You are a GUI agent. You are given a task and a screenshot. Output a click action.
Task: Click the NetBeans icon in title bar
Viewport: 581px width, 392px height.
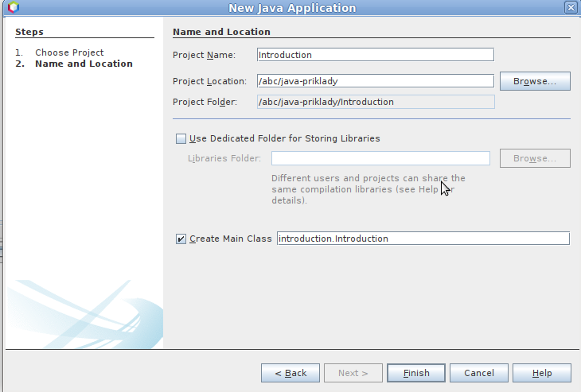[x=12, y=8]
